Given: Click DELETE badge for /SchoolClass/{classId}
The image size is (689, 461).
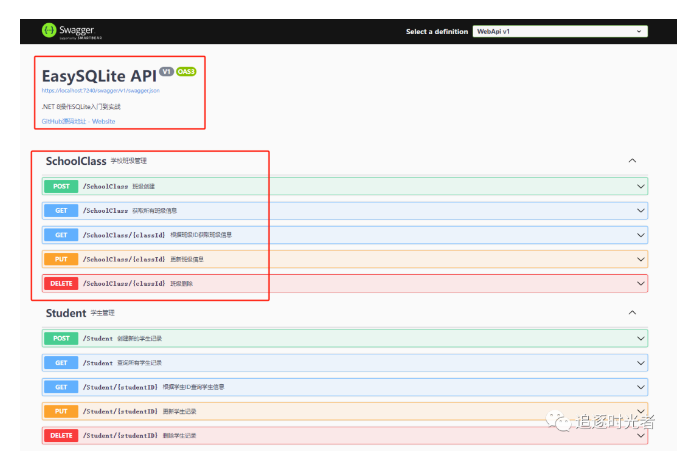Looking at the screenshot, I should [x=61, y=283].
